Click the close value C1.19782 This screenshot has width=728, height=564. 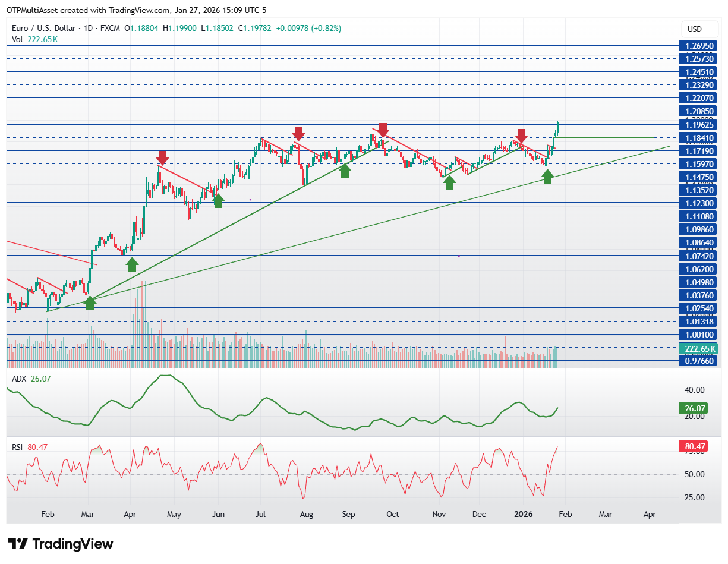point(256,28)
